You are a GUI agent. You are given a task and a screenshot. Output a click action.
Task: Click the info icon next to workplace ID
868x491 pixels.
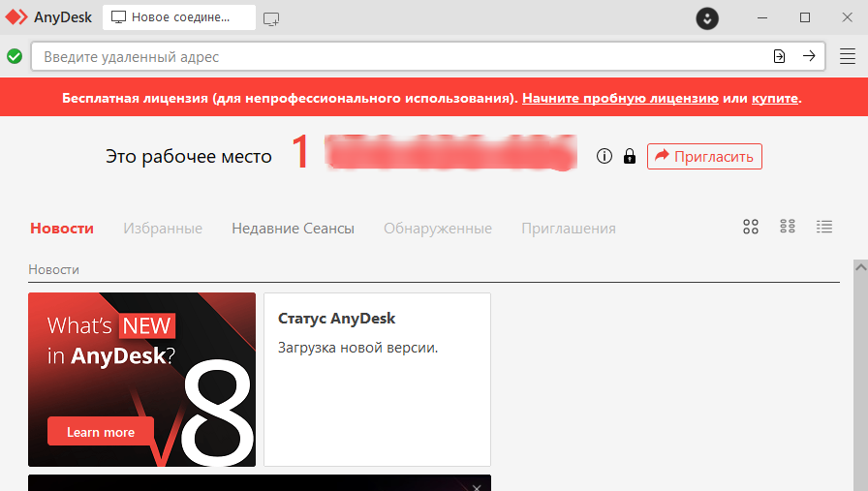pos(604,156)
